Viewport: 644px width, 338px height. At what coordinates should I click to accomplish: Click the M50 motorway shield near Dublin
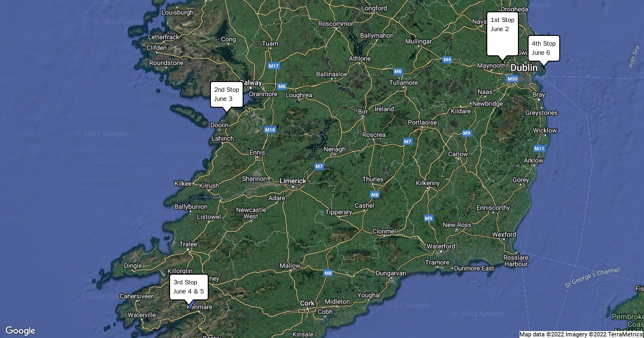coord(513,79)
